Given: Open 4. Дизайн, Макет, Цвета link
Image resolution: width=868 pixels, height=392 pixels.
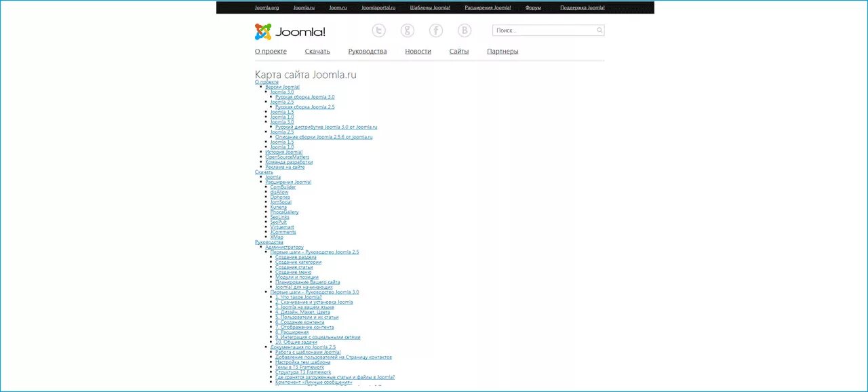Looking at the screenshot, I should click(x=303, y=312).
